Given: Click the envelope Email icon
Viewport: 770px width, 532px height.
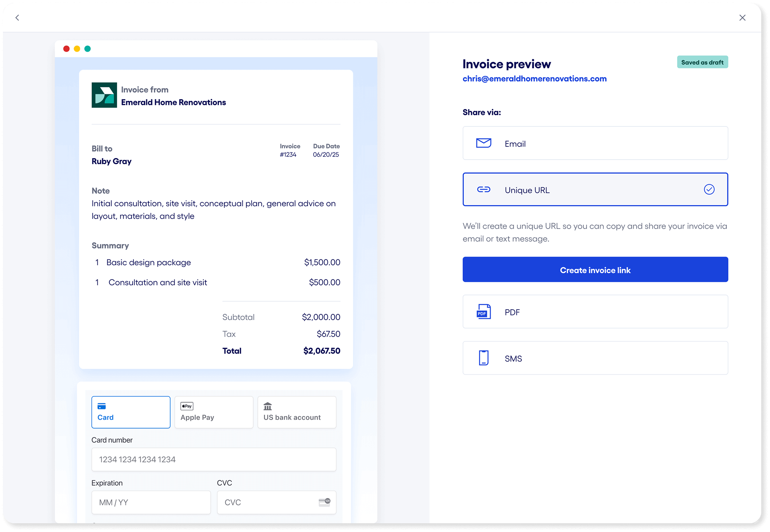Looking at the screenshot, I should coord(483,143).
